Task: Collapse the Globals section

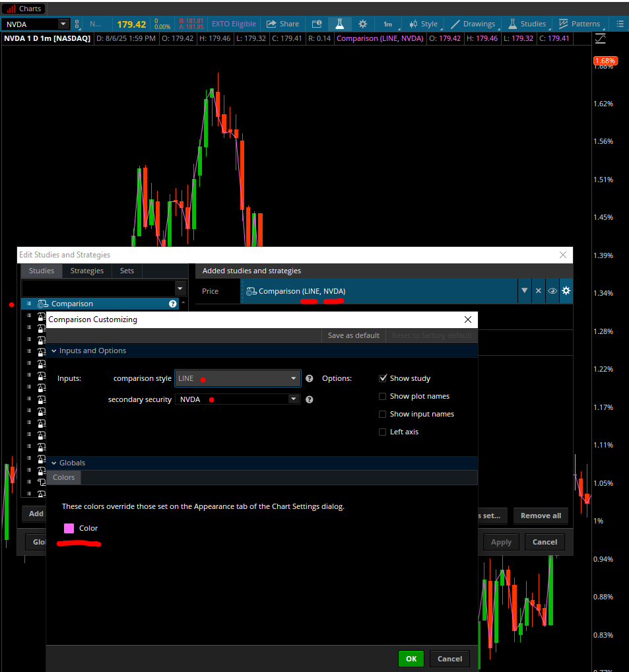Action: tap(54, 463)
